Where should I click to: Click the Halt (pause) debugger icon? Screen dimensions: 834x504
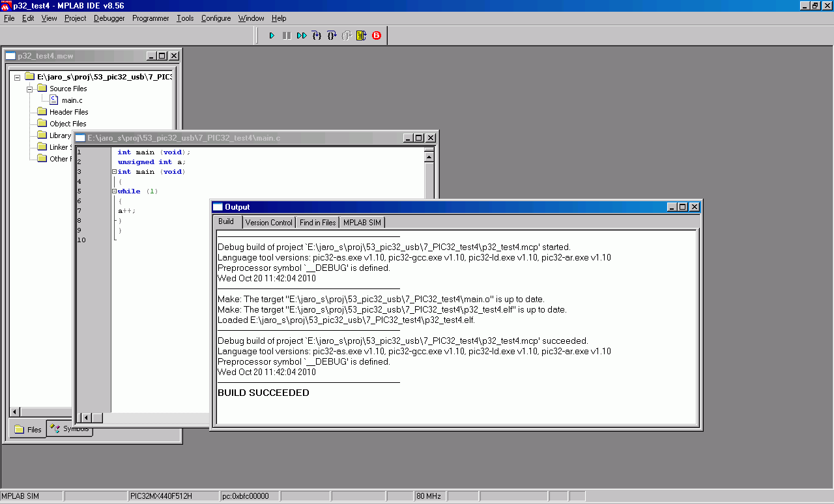click(x=287, y=35)
